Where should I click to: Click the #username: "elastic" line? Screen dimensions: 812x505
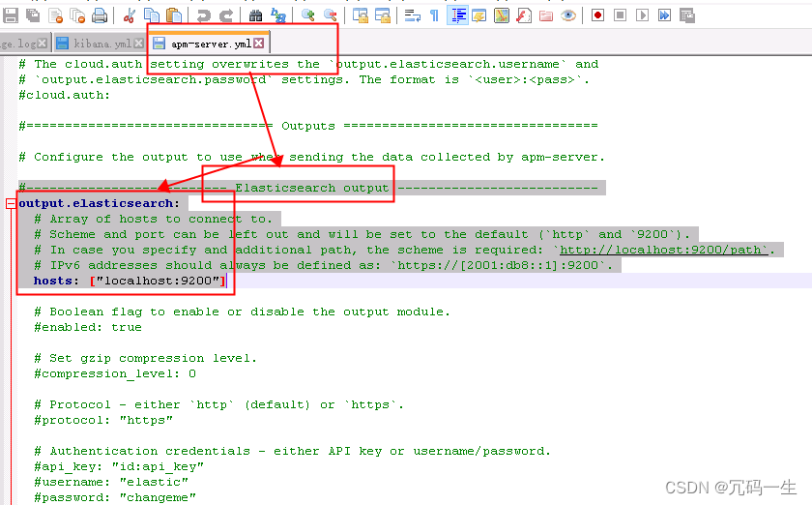point(111,482)
